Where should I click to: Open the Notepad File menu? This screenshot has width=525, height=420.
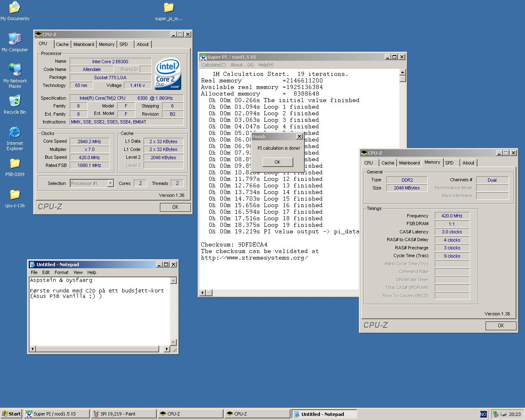pyautogui.click(x=34, y=272)
